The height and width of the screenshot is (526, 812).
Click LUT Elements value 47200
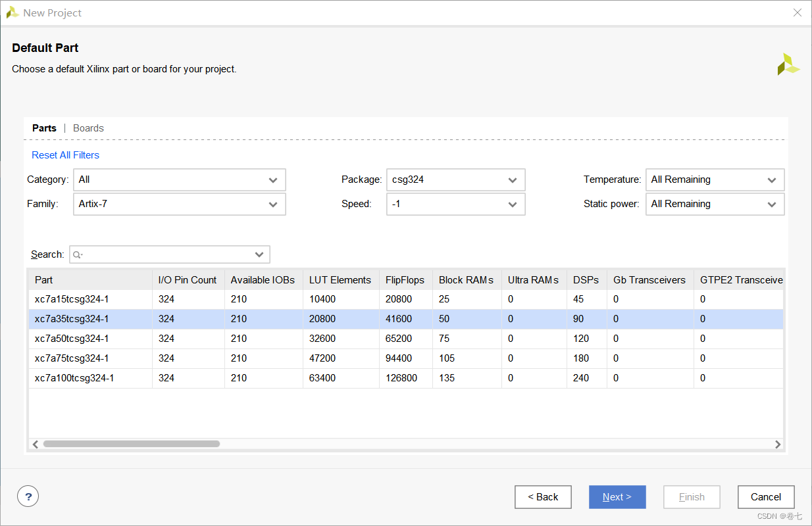[322, 358]
